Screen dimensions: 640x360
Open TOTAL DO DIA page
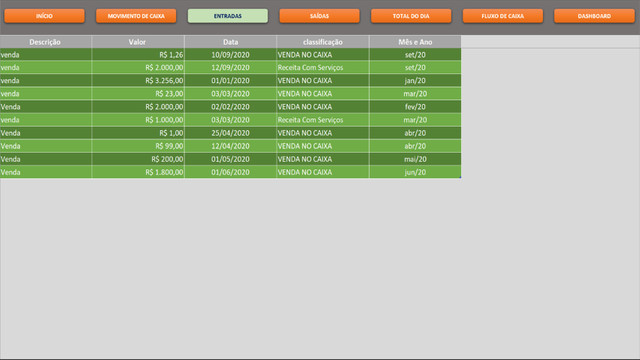point(411,16)
